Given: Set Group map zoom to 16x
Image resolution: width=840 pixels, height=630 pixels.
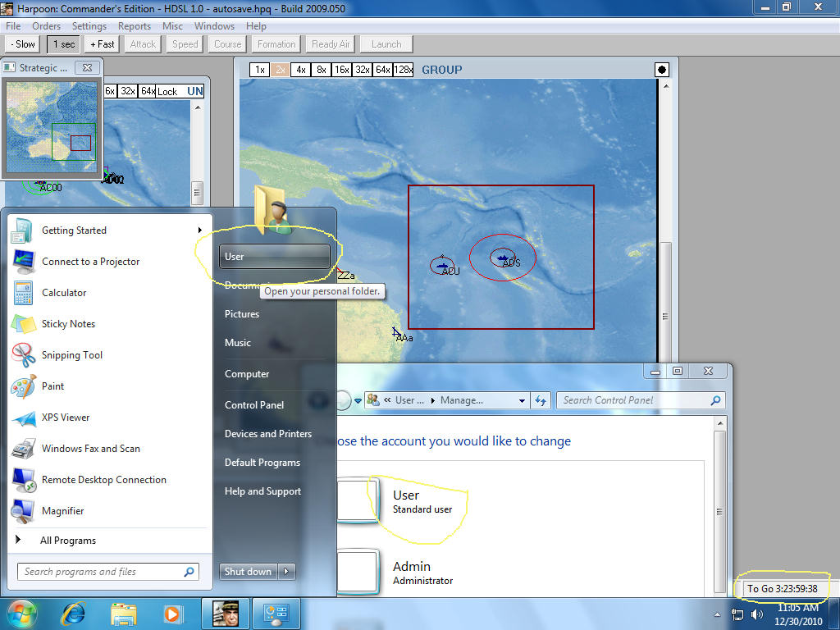Looking at the screenshot, I should [x=341, y=70].
